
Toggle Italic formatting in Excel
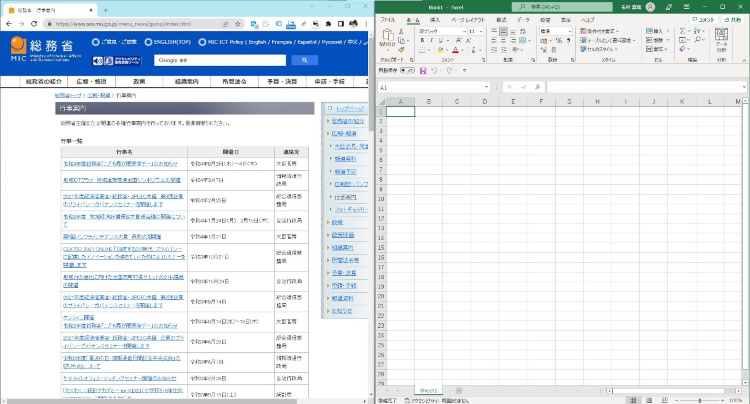point(431,41)
